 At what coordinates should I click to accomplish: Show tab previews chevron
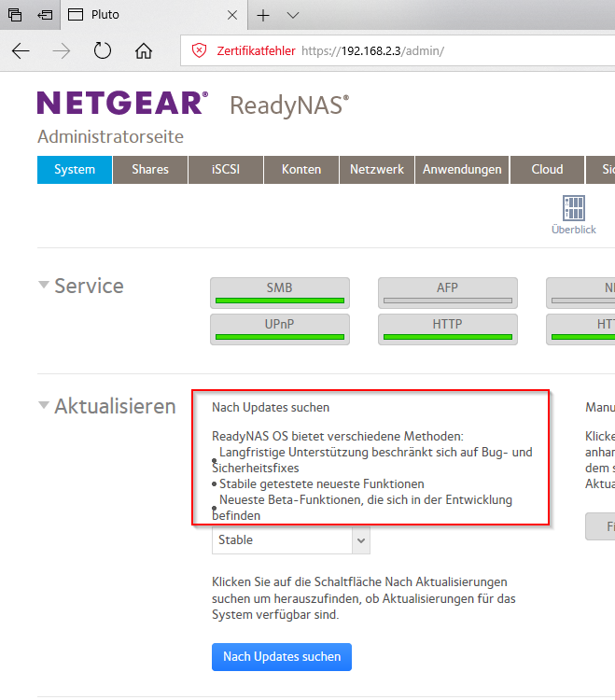pyautogui.click(x=293, y=15)
